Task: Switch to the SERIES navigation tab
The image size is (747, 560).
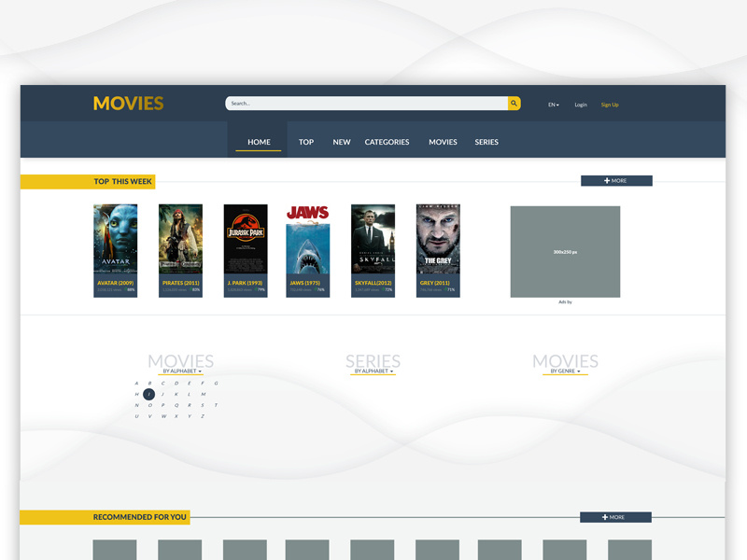Action: pyautogui.click(x=486, y=142)
